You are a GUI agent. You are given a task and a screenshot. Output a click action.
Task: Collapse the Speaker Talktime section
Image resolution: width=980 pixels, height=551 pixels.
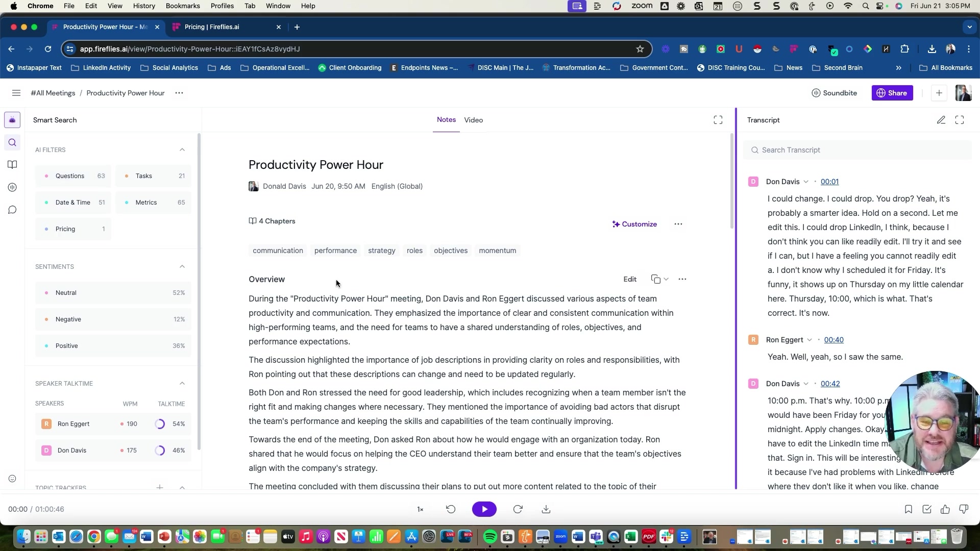(182, 383)
